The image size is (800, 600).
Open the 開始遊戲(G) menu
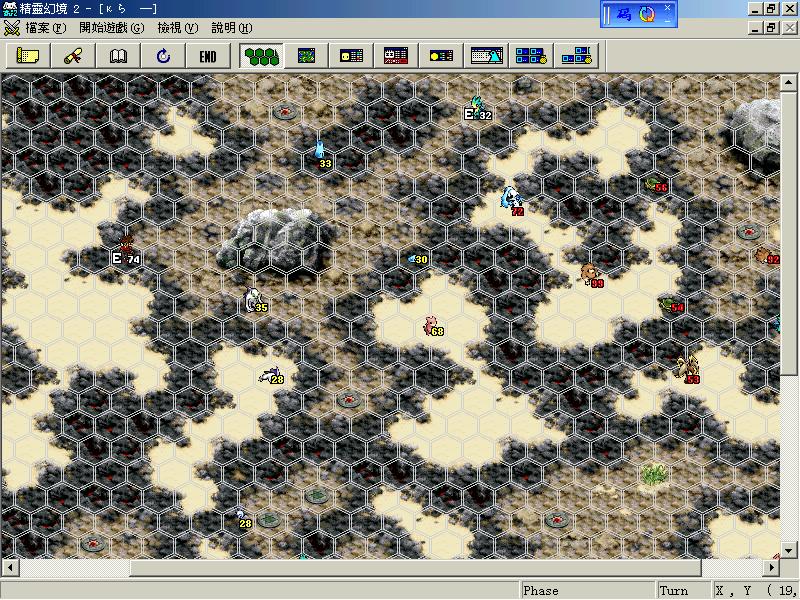tap(112, 28)
